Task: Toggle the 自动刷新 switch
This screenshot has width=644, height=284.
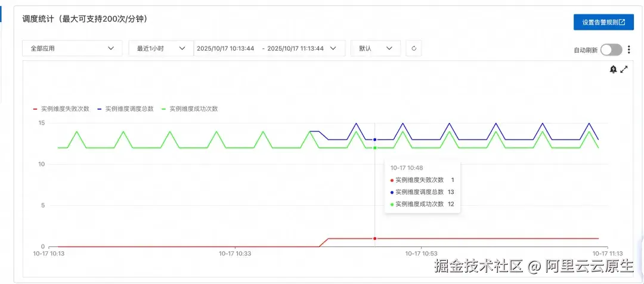Action: pyautogui.click(x=611, y=50)
